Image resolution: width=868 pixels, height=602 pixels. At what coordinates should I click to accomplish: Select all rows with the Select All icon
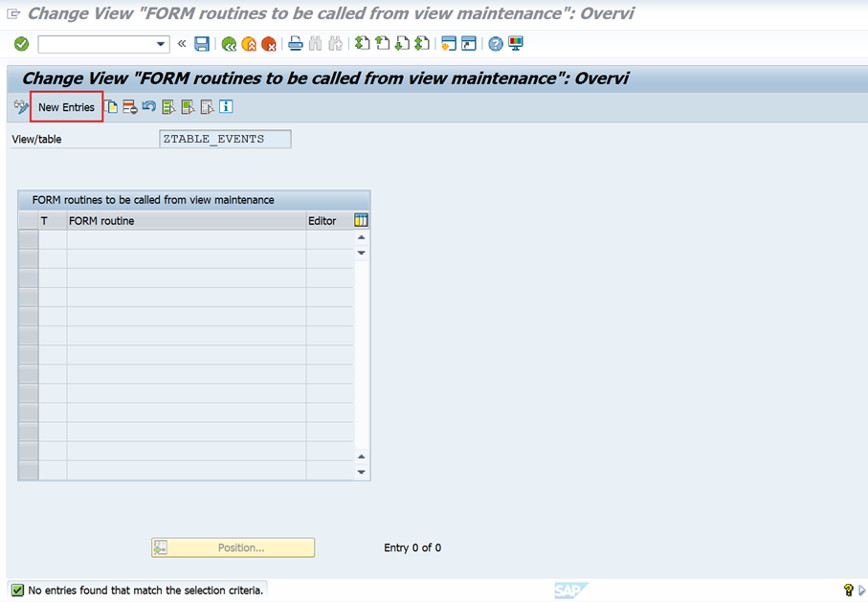167,106
